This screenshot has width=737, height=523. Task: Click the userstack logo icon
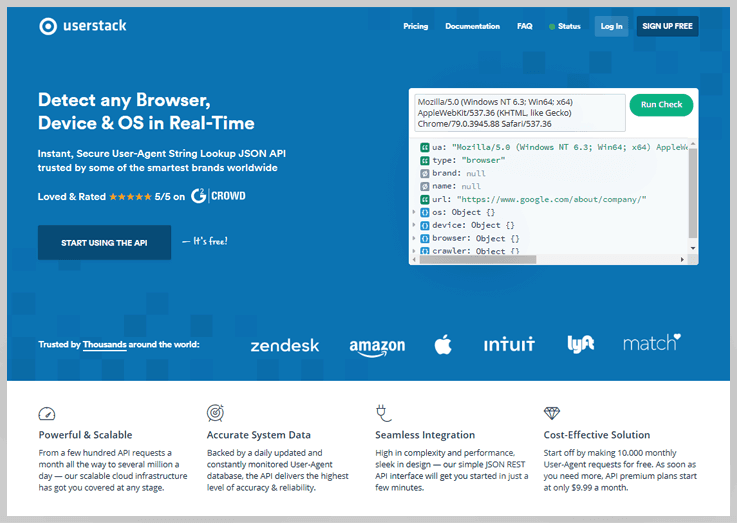pos(47,26)
